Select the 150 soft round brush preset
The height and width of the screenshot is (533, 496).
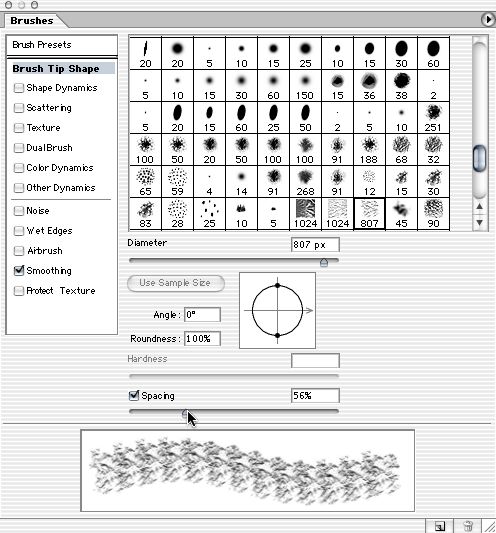(305, 86)
